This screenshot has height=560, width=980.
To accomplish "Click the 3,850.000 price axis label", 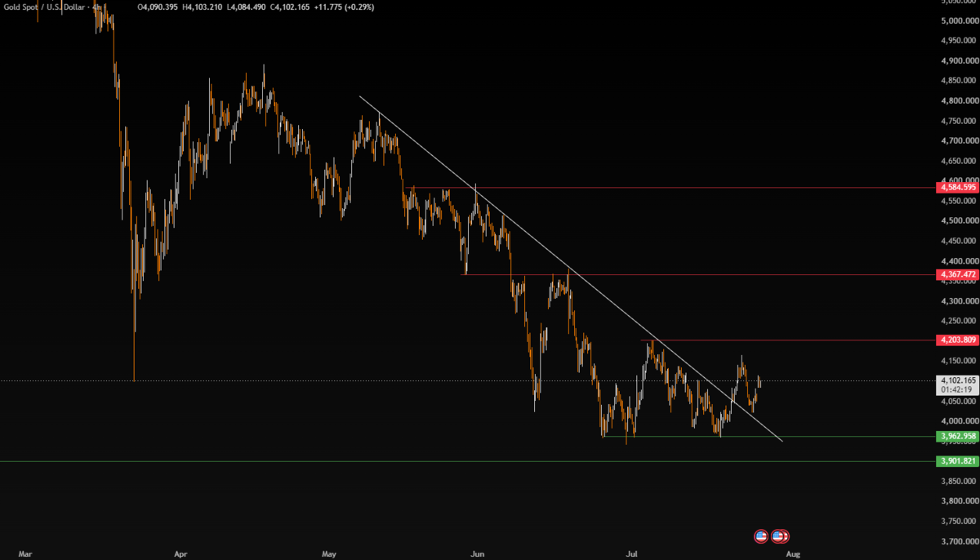I will [x=959, y=481].
